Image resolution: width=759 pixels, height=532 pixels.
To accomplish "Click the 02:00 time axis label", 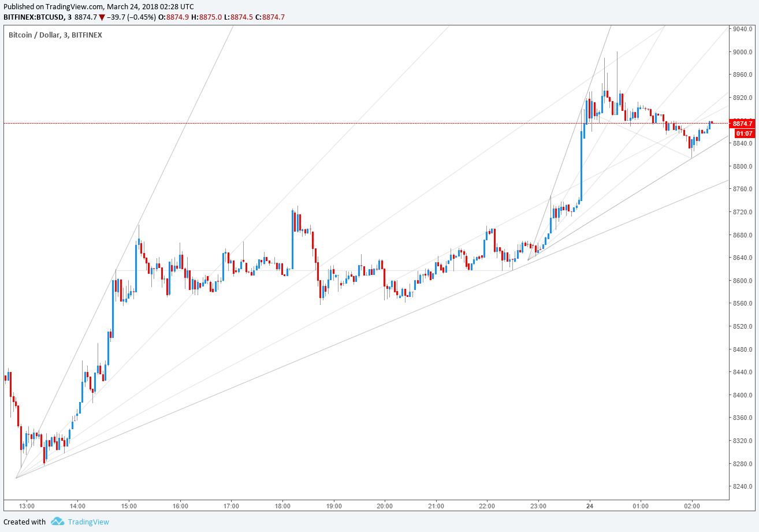I will 692,506.
